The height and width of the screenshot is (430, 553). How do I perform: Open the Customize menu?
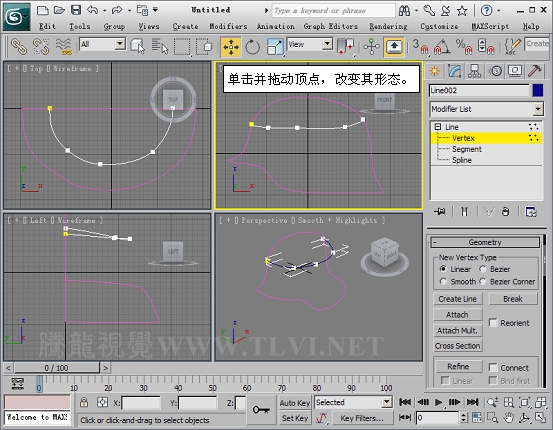(439, 26)
